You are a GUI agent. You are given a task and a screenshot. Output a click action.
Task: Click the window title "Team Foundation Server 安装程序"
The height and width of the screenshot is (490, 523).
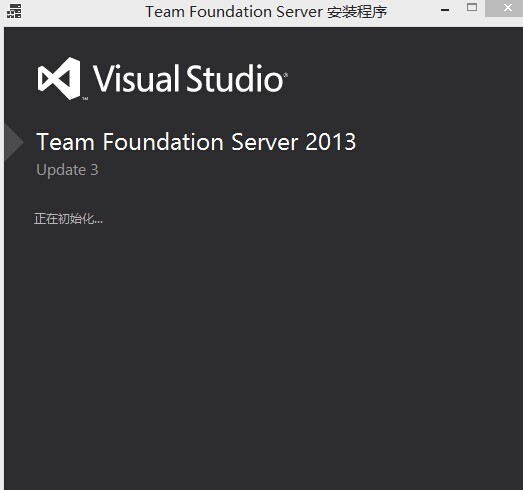[x=266, y=12]
